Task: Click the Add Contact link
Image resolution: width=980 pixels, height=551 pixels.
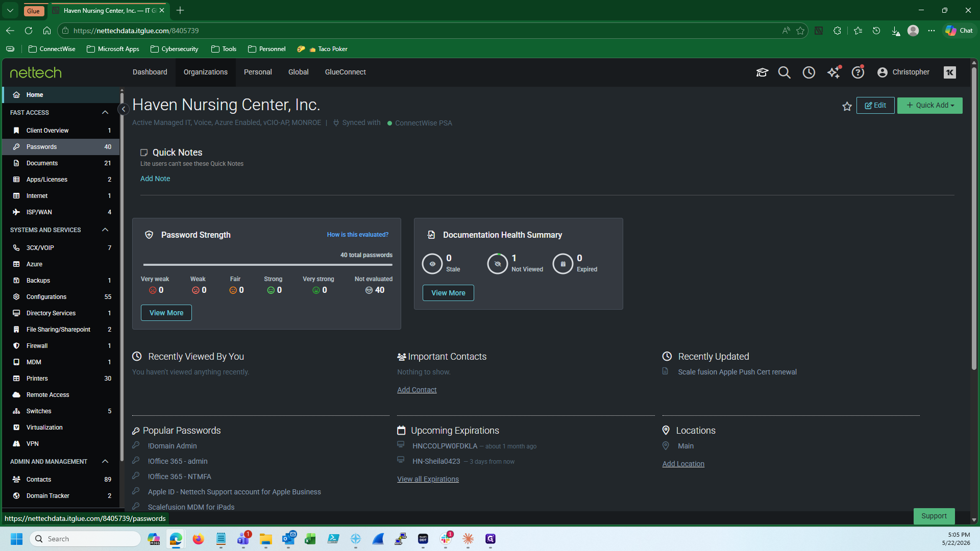Action: coord(417,390)
